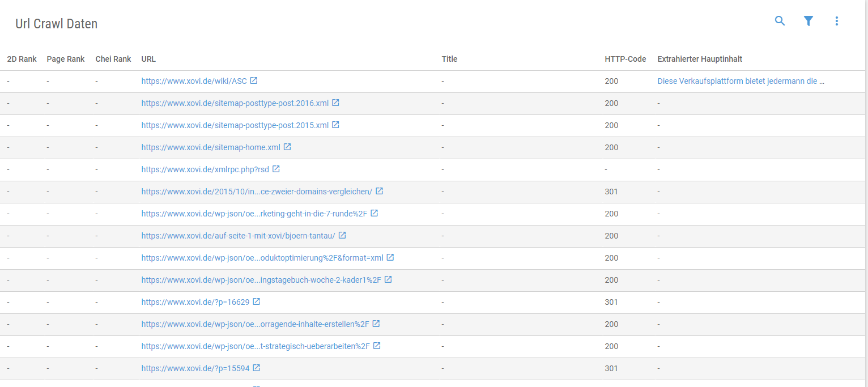Open external icon for zweier-domains-vergleichen URL

tap(380, 191)
